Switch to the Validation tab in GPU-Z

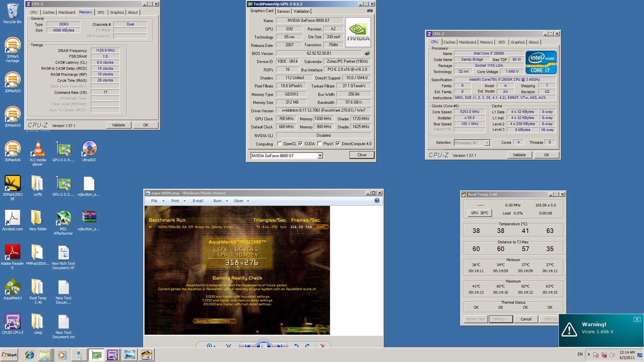[x=301, y=11]
